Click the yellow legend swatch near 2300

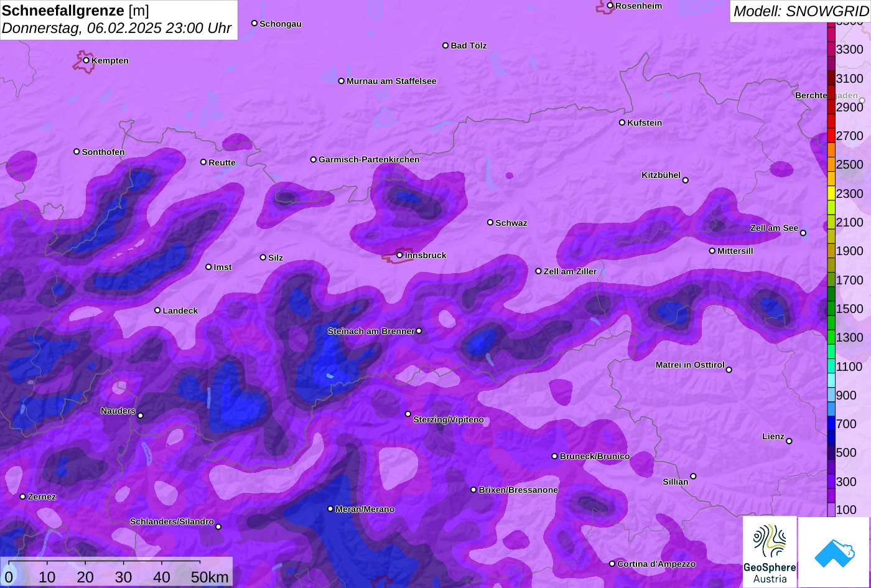click(x=831, y=193)
